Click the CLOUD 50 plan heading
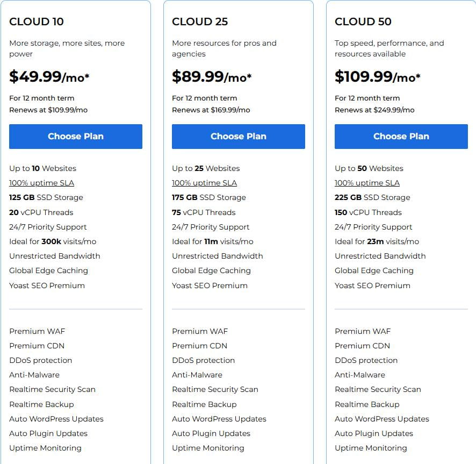 click(x=363, y=22)
